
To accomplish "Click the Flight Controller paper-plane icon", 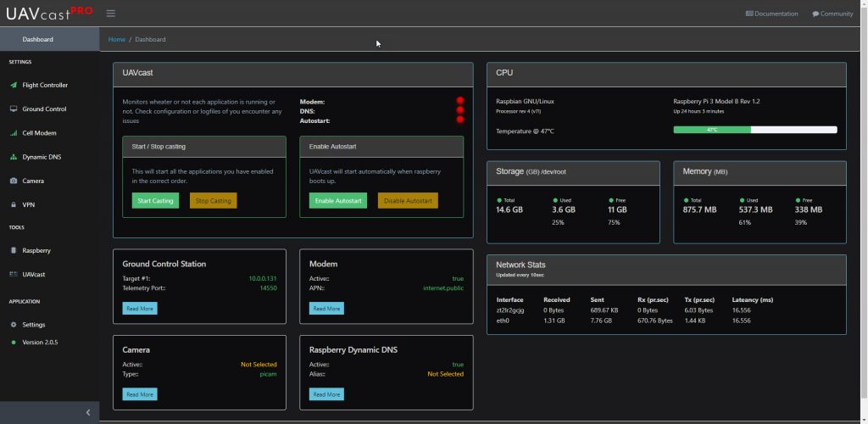I will click(x=14, y=86).
